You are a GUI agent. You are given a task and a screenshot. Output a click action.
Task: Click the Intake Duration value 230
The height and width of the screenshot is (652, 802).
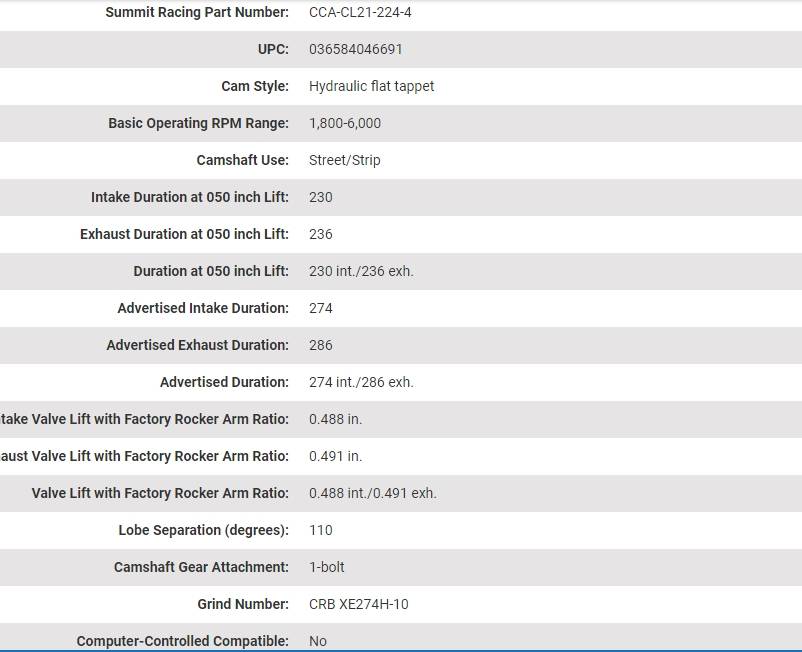pos(321,197)
